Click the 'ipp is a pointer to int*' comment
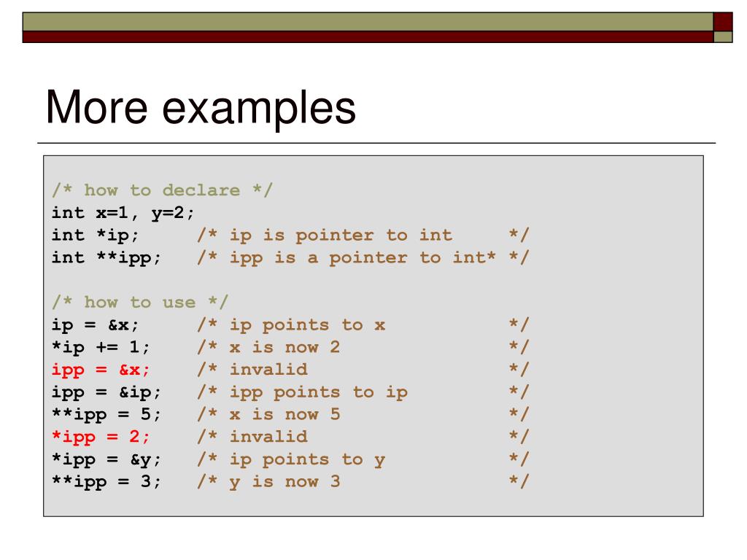The image size is (747, 560). point(363,257)
